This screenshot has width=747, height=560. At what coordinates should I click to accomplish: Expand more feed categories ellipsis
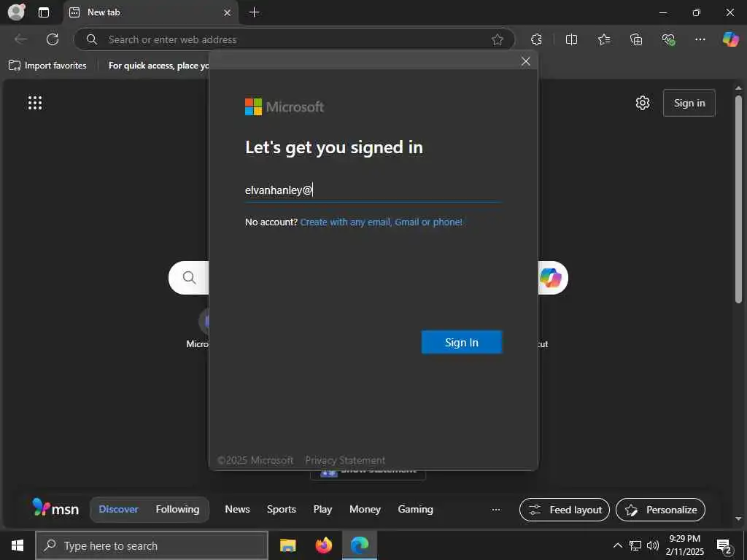point(496,510)
